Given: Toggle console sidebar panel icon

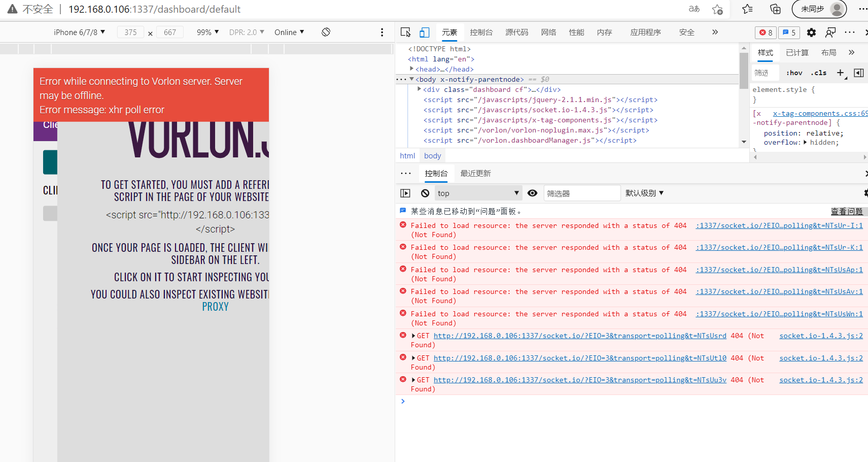Looking at the screenshot, I should [x=405, y=193].
